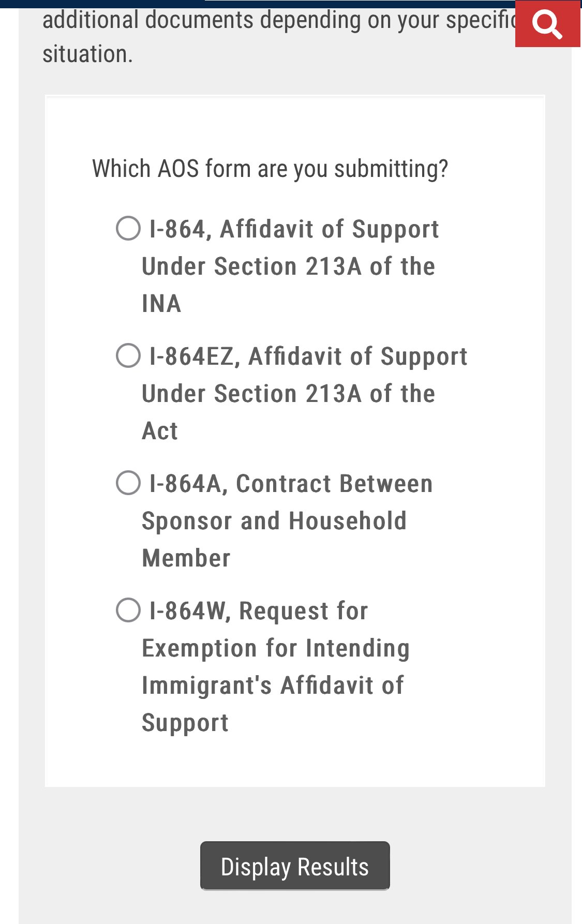
Task: Choose the I-864EZ radio button circle
Action: pos(128,356)
